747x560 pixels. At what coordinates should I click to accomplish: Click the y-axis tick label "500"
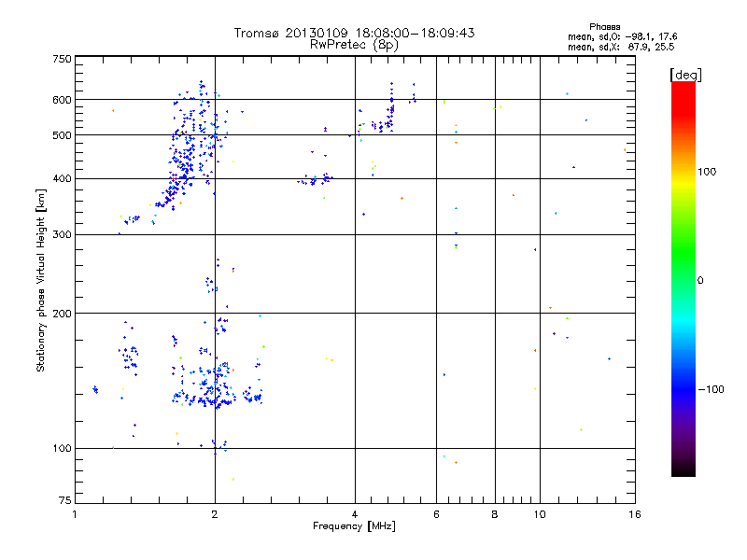tap(62, 135)
